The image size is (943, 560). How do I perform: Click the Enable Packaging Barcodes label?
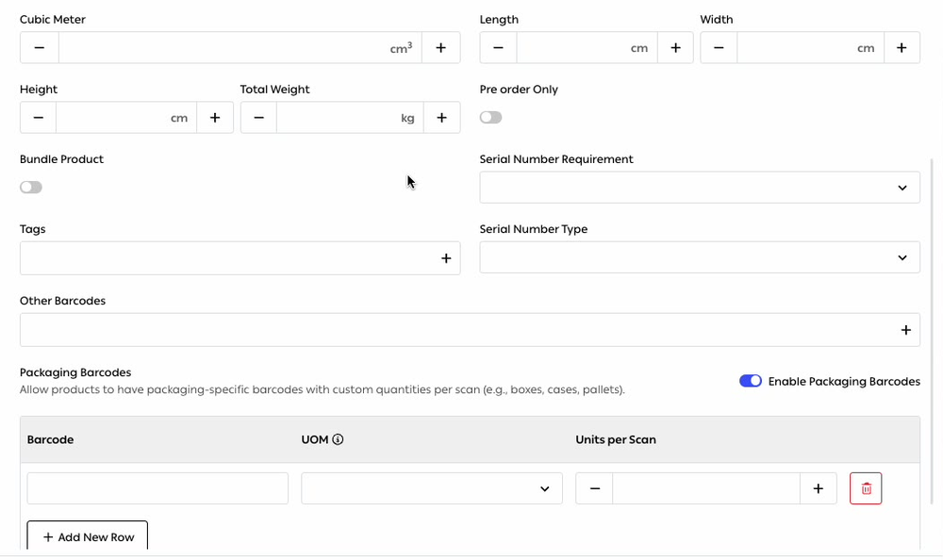click(x=844, y=382)
